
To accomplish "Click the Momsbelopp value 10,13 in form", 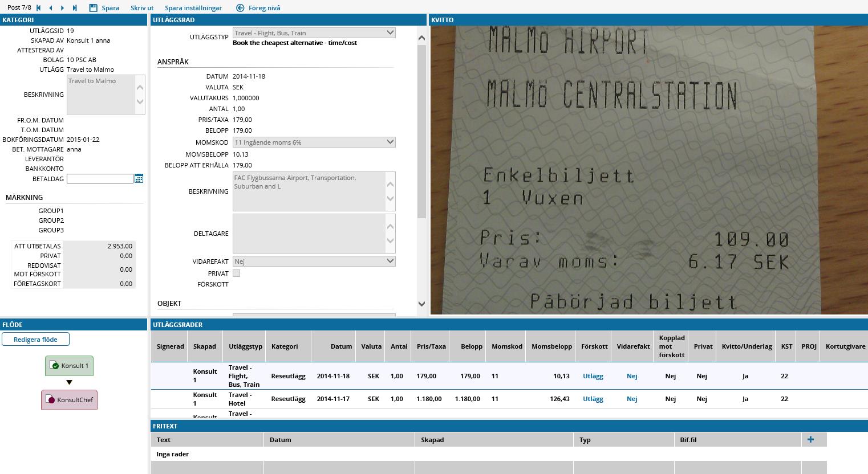I will pyautogui.click(x=241, y=154).
